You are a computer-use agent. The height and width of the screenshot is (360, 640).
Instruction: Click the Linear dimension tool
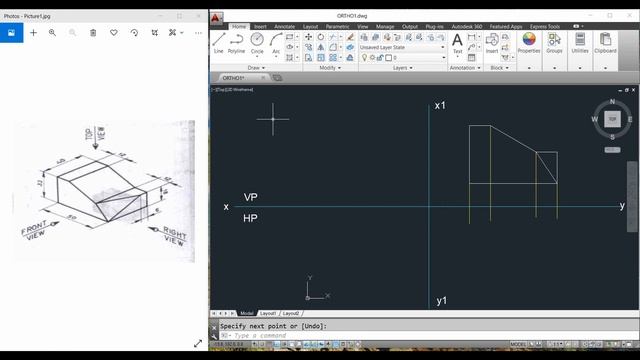point(472,37)
